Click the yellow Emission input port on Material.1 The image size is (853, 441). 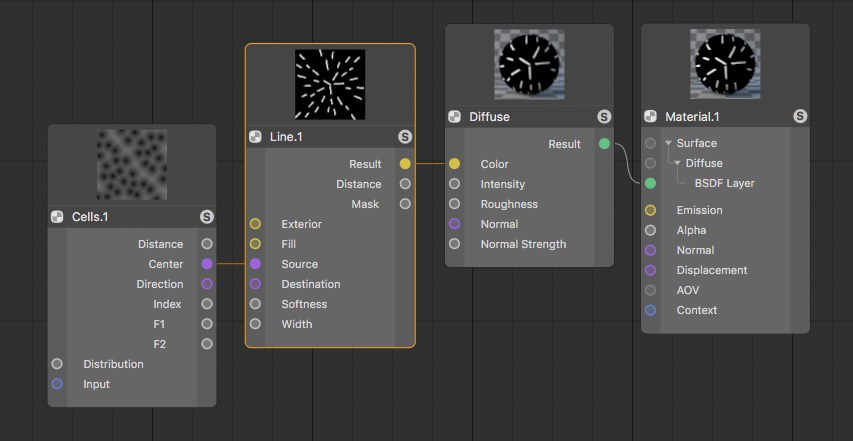point(650,210)
